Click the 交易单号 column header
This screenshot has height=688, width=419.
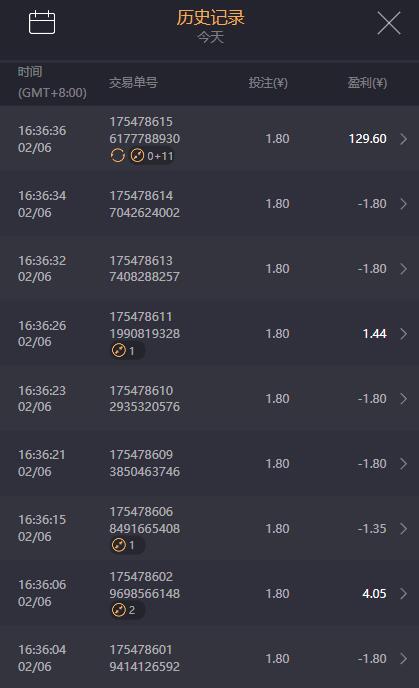133,82
